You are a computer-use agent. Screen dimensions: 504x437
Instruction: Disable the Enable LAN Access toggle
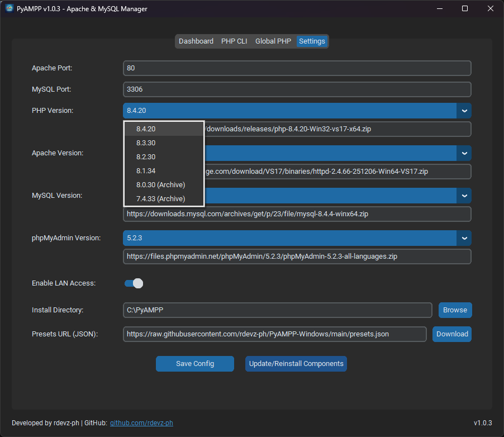(133, 283)
